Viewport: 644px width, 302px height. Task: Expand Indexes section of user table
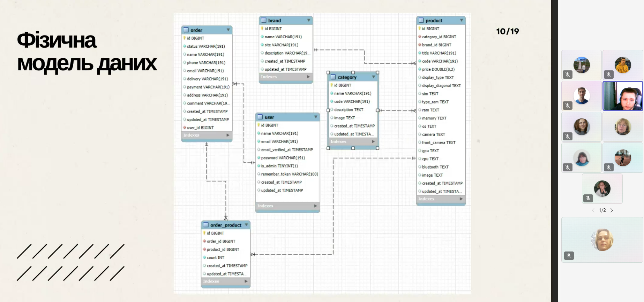(315, 206)
